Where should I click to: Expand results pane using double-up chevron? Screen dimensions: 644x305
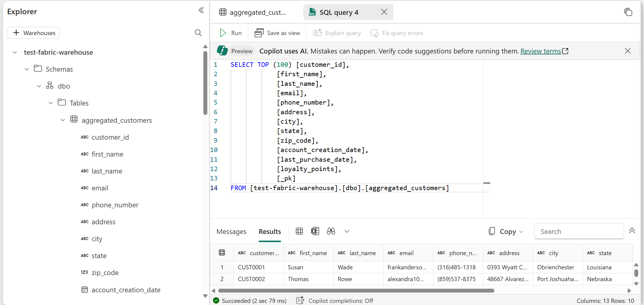tap(632, 231)
